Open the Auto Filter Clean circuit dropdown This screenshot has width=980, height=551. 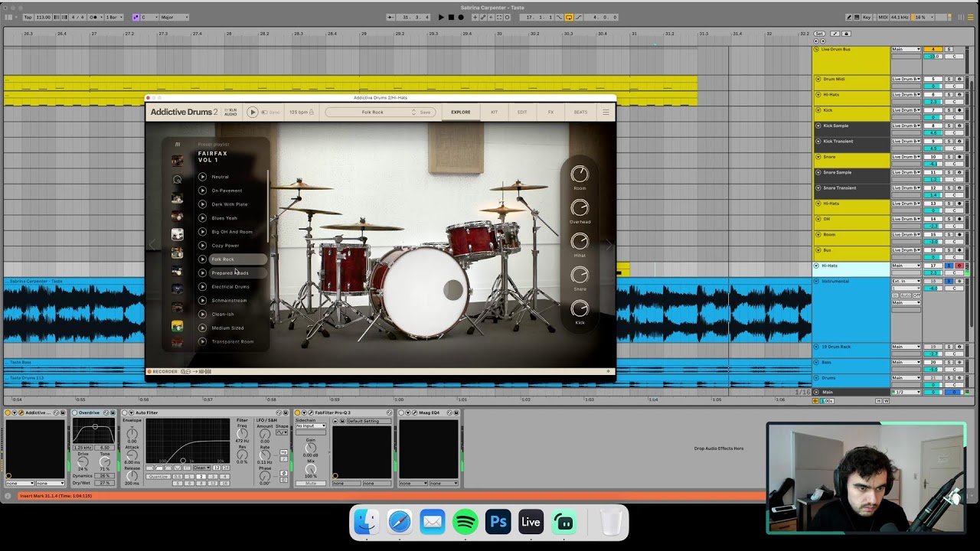201,468
